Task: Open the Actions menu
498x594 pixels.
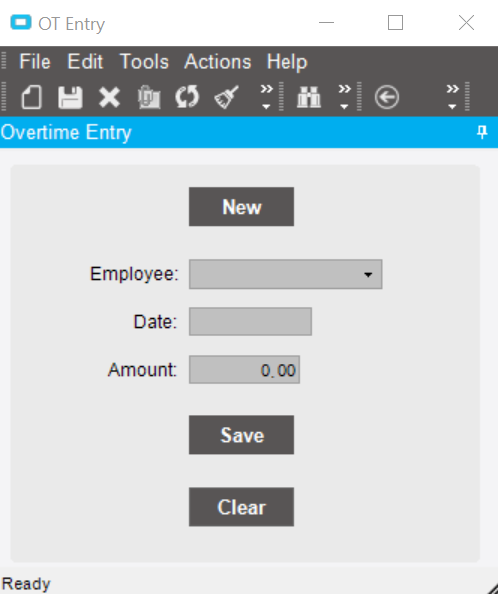Action: 218,61
